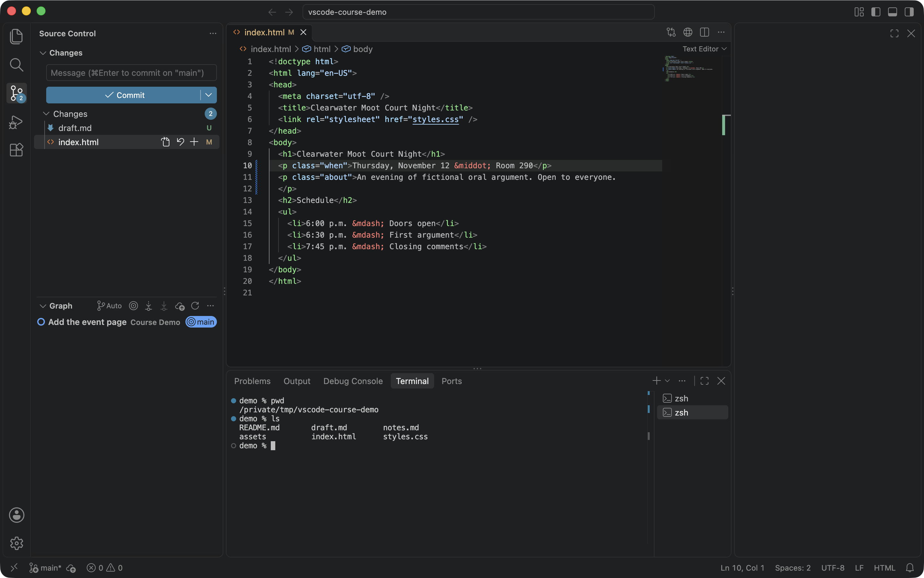Select the first zsh terminal entry
924x578 pixels.
coord(692,398)
